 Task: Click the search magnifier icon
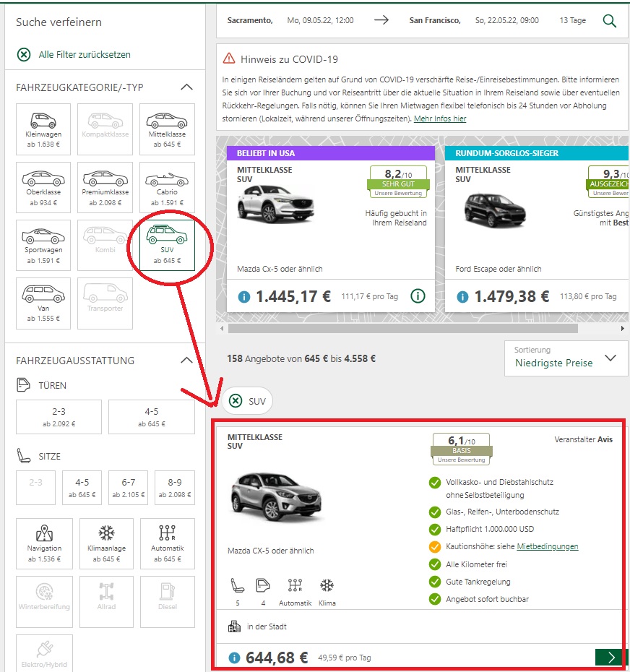coord(610,21)
